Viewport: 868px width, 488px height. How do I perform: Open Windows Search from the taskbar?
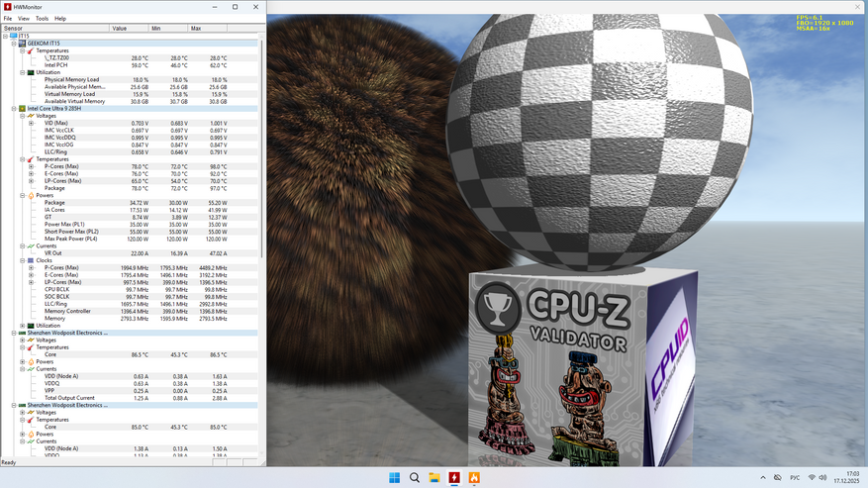[x=414, y=477]
